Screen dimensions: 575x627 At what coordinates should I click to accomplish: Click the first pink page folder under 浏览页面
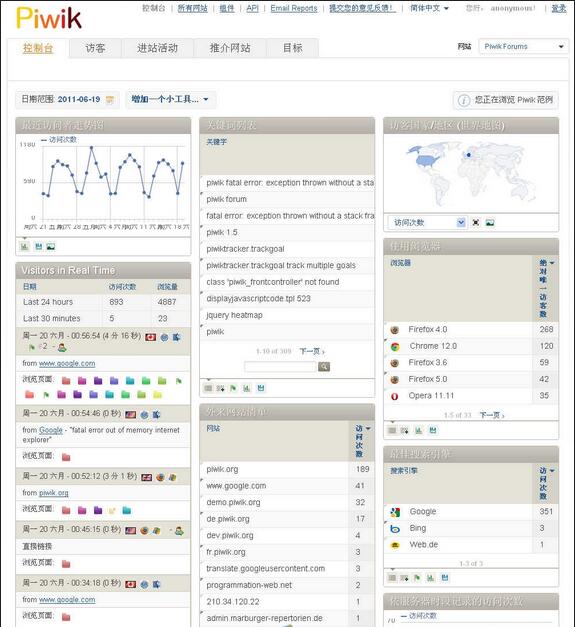pyautogui.click(x=66, y=381)
